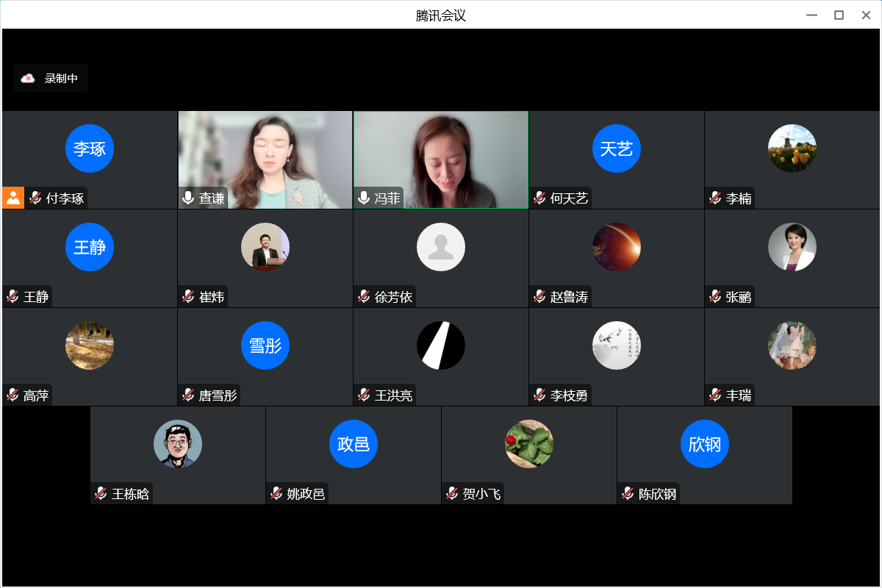Click the muted microphone icon next to 王洪亮
Viewport: 882px width, 588px height.
point(365,395)
